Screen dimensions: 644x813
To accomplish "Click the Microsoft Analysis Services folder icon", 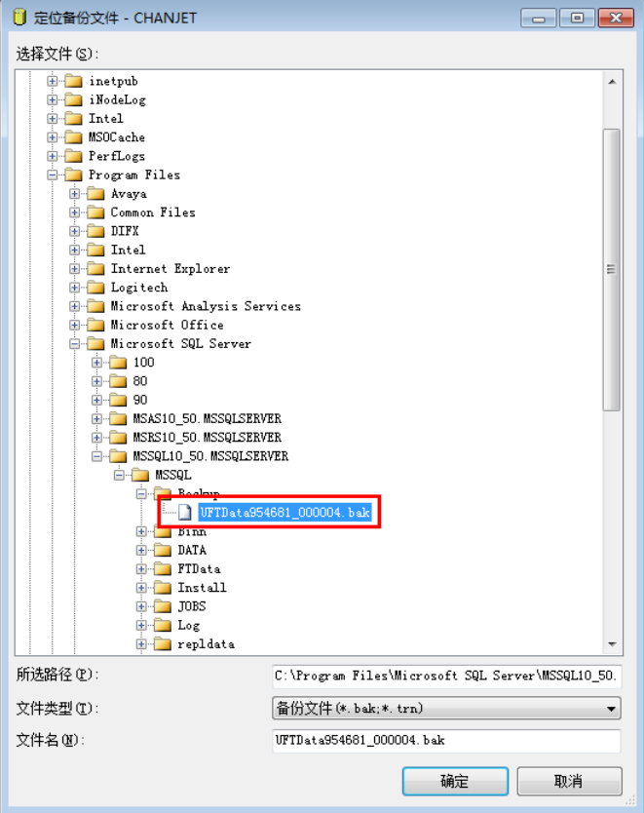I will coord(95,306).
